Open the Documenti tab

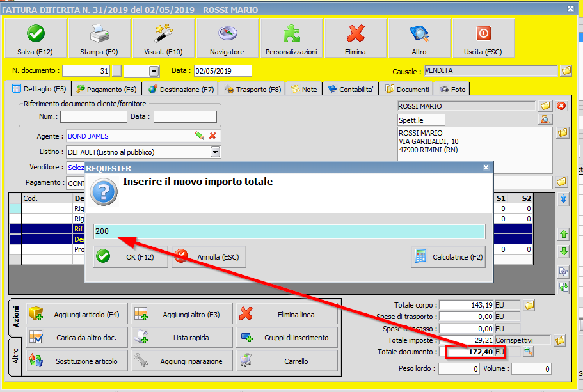click(x=407, y=89)
